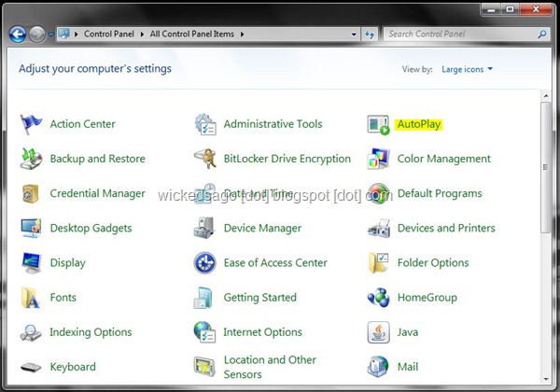The height and width of the screenshot is (392, 560).
Task: Click the Credential Manager safe icon
Action: pos(31,193)
